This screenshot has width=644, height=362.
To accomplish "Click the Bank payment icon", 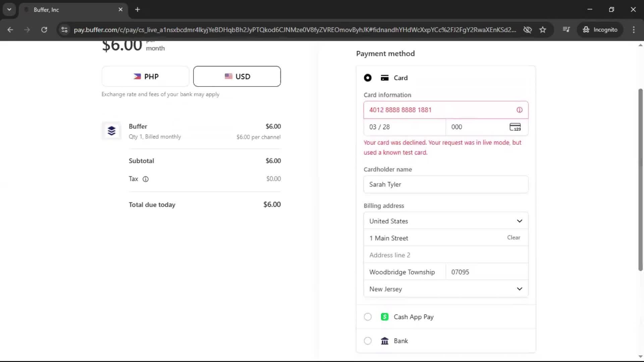I will tap(384, 341).
